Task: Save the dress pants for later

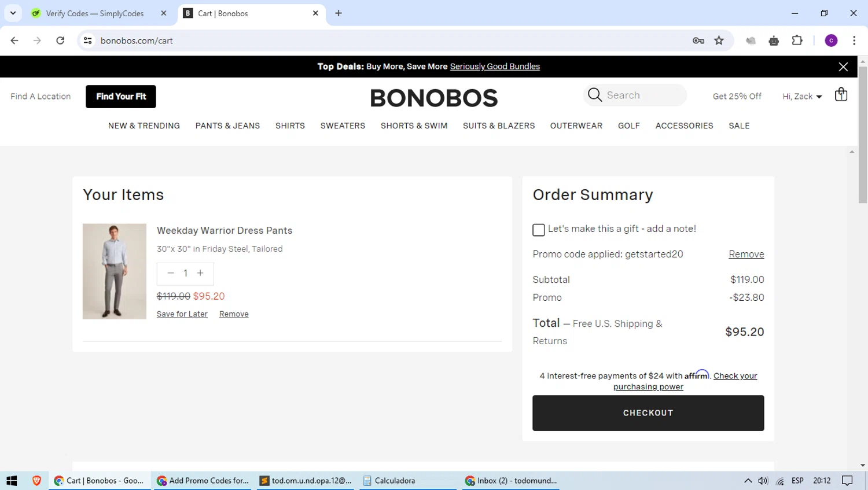Action: pyautogui.click(x=182, y=314)
